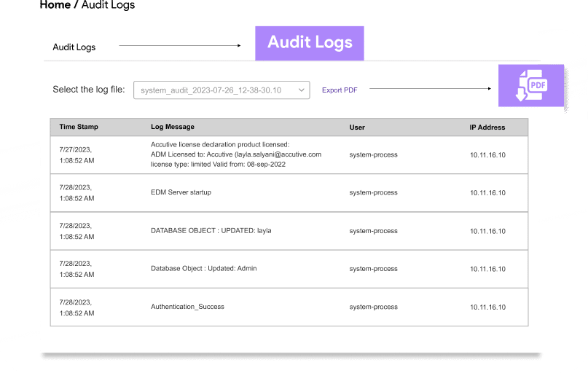
Task: Click IP 10.11.16.10 in the Updated: layla row
Action: click(x=487, y=231)
